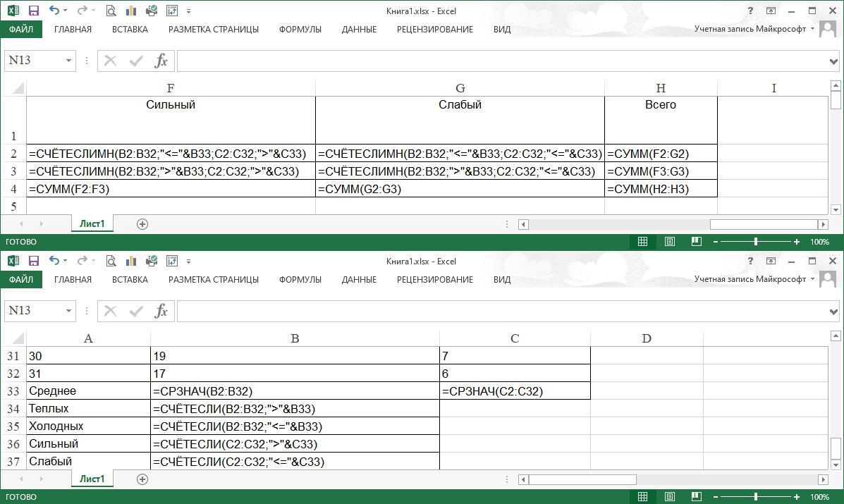Click the formula bar input in the upper window
This screenshot has width=844, height=504.
(x=503, y=61)
